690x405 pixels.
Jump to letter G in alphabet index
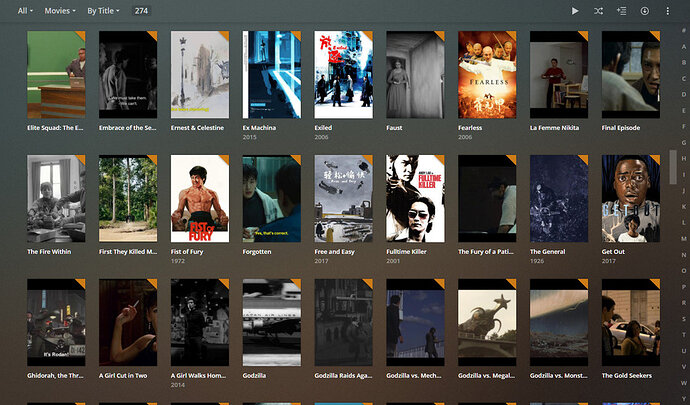pos(684,142)
